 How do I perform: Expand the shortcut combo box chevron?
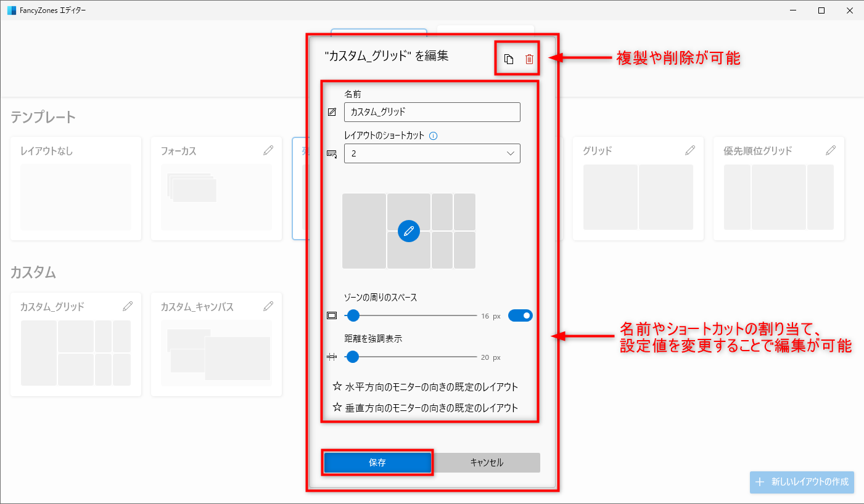pos(511,153)
